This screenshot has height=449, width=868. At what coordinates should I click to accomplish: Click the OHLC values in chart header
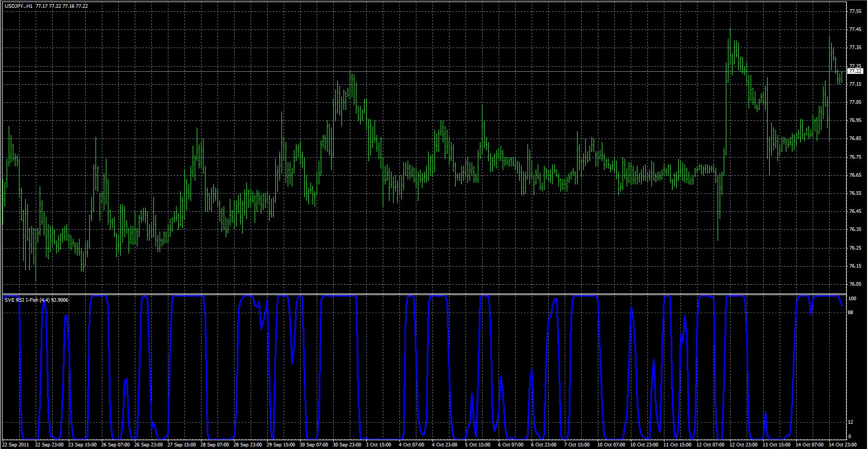coord(61,6)
